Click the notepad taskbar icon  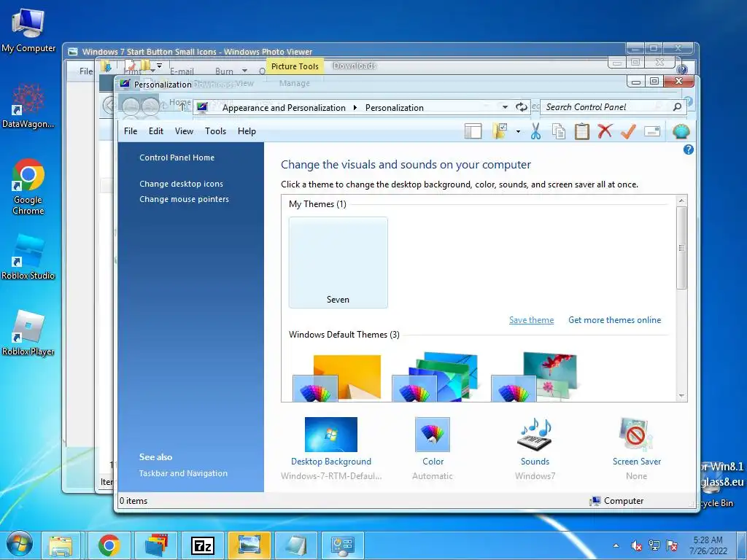click(x=296, y=545)
